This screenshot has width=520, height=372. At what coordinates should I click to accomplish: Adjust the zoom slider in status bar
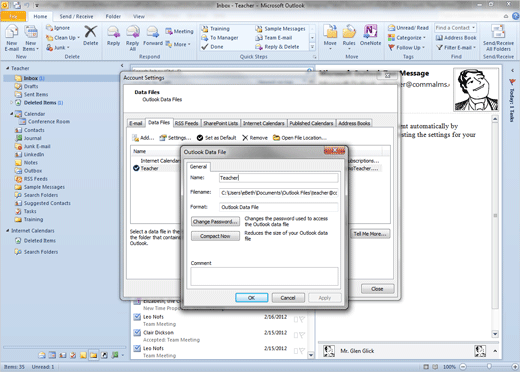489,367
